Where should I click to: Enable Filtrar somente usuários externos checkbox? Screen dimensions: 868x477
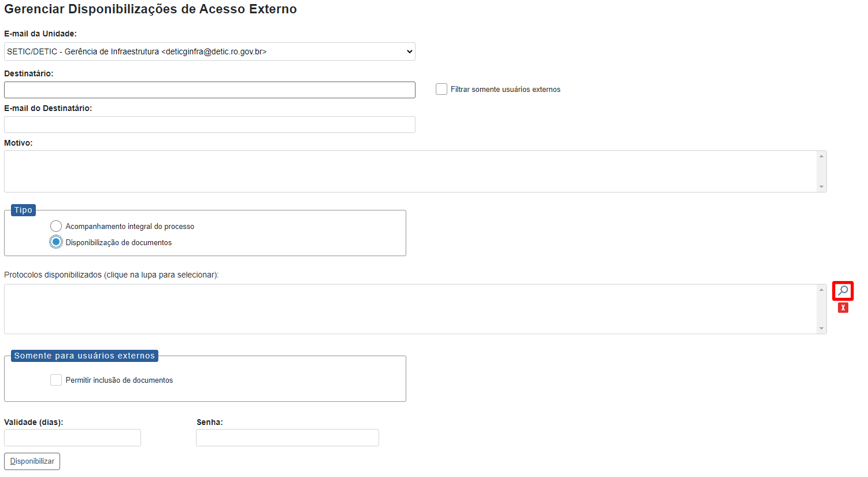click(x=442, y=89)
